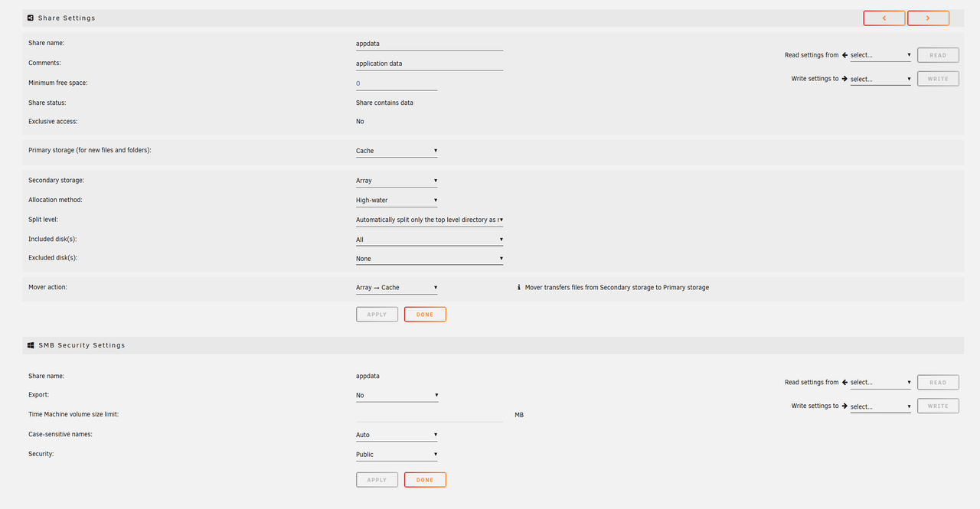Click the right arrow icon by SMB 'Write settings to'
This screenshot has height=509, width=980.
click(845, 406)
